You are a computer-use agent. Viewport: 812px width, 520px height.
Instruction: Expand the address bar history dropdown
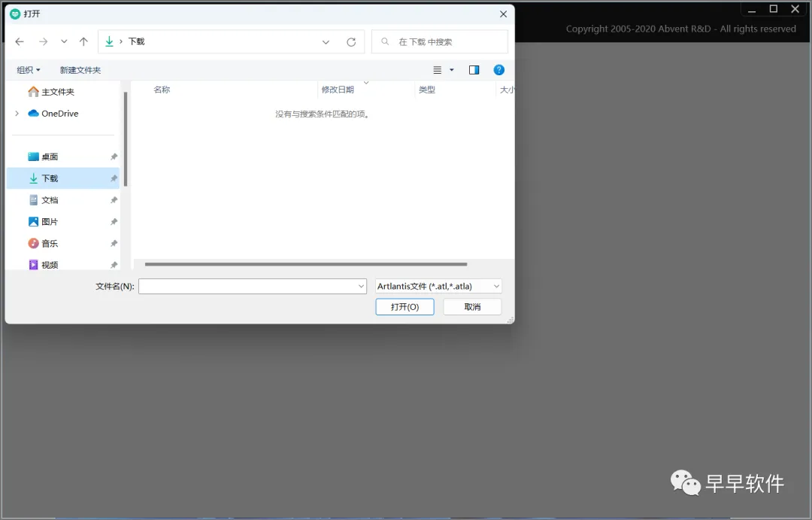[x=326, y=42]
